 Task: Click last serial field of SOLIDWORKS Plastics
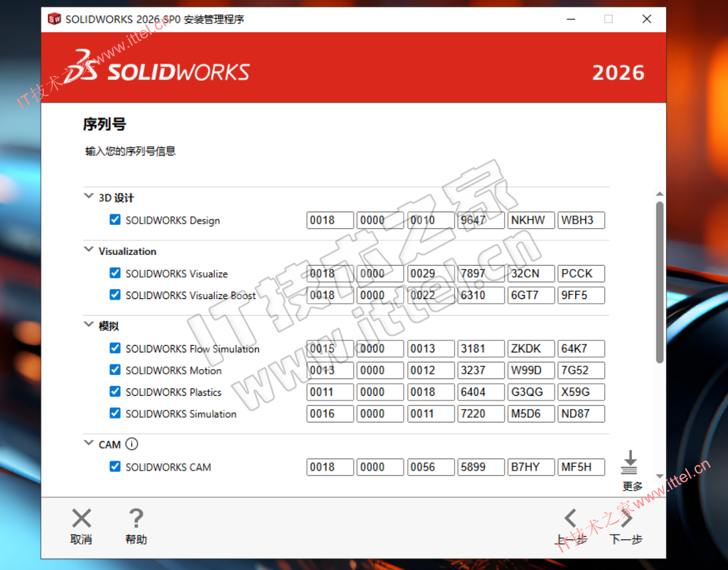581,392
